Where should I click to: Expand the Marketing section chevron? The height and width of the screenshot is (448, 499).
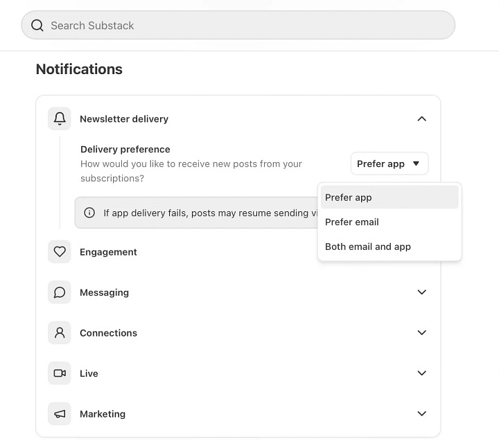(x=421, y=413)
